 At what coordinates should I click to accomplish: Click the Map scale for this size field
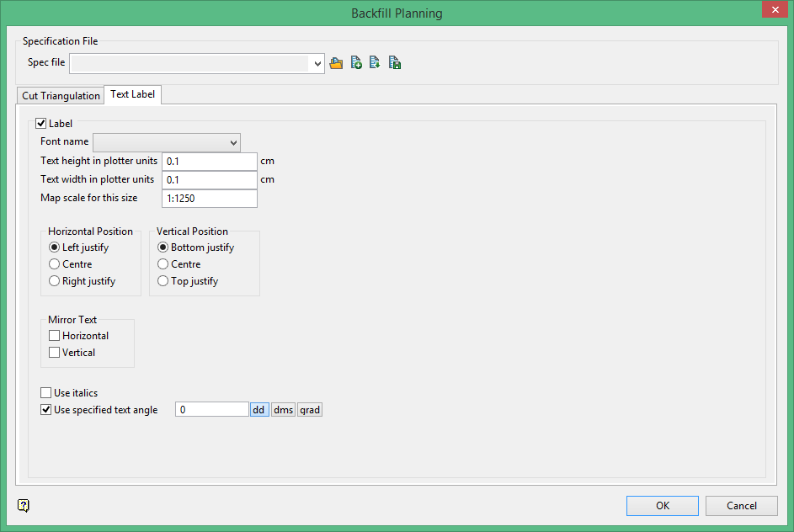[x=209, y=199]
